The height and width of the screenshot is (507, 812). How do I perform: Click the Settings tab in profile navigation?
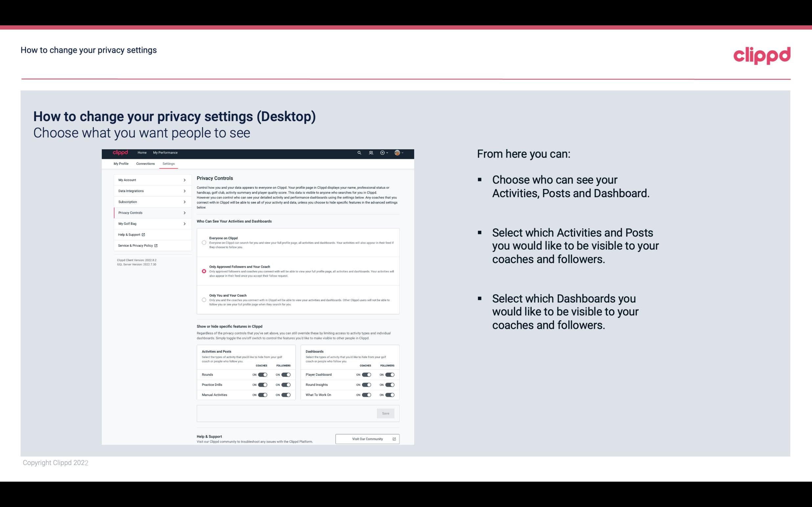click(169, 163)
